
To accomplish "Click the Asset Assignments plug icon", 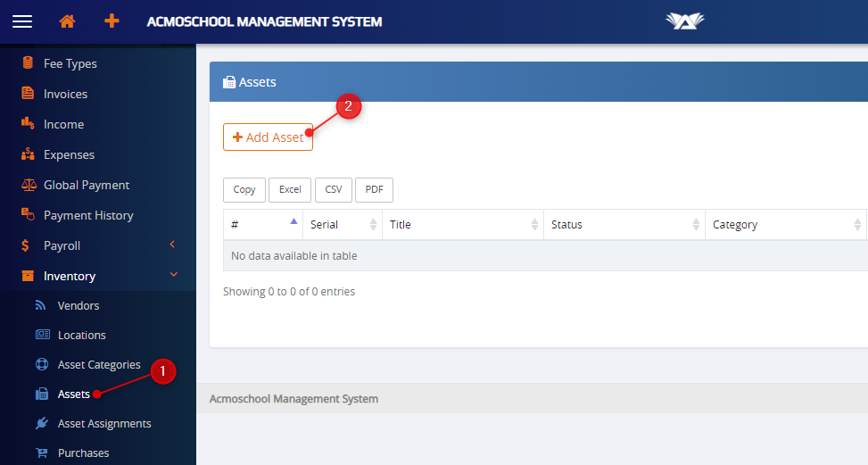I will click(x=42, y=423).
